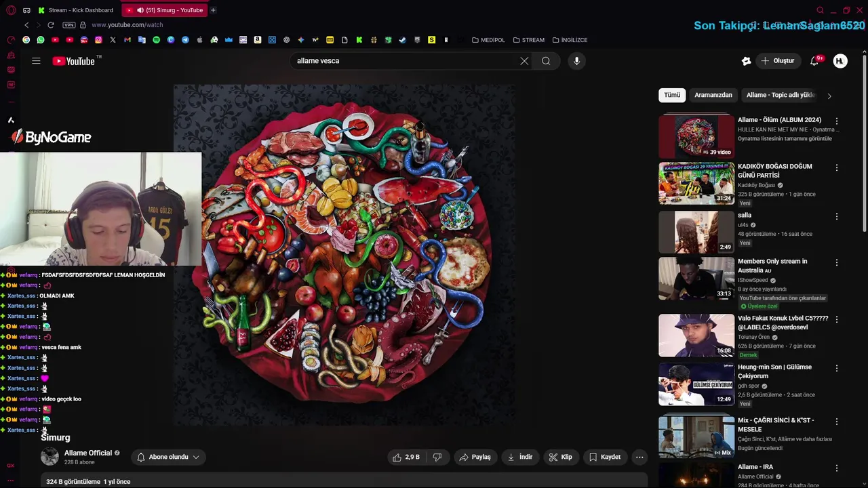Viewport: 868px width, 488px height.
Task: Go back using browser back arrow
Action: [x=26, y=25]
